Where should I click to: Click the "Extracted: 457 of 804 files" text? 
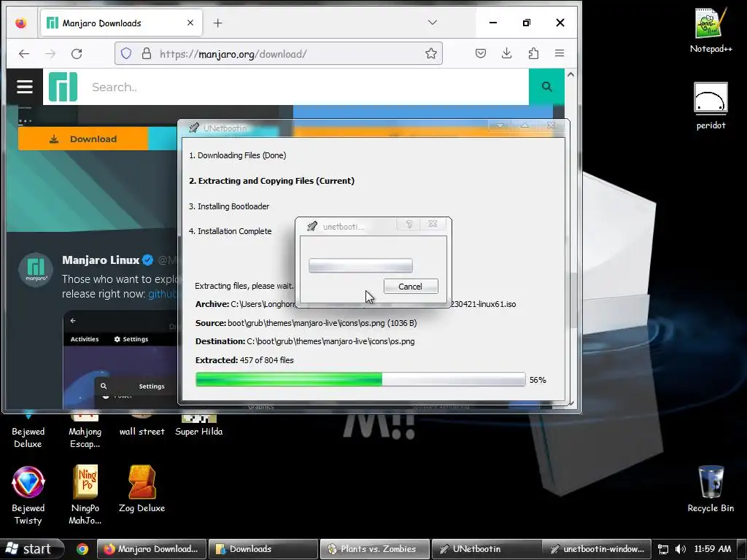pyautogui.click(x=244, y=360)
